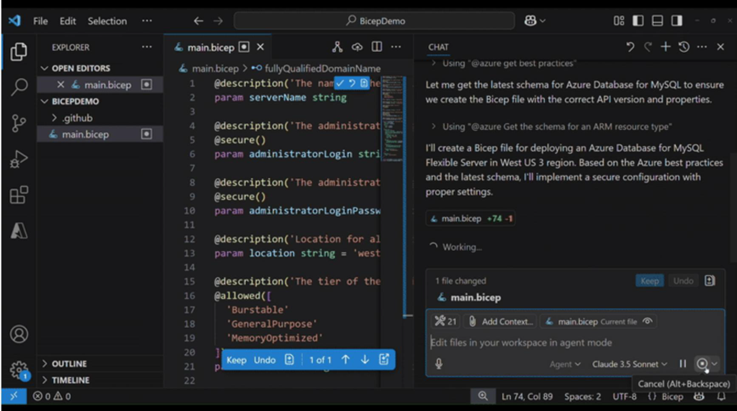Open the Selection menu
Screen dimensions: 737x411
point(107,21)
